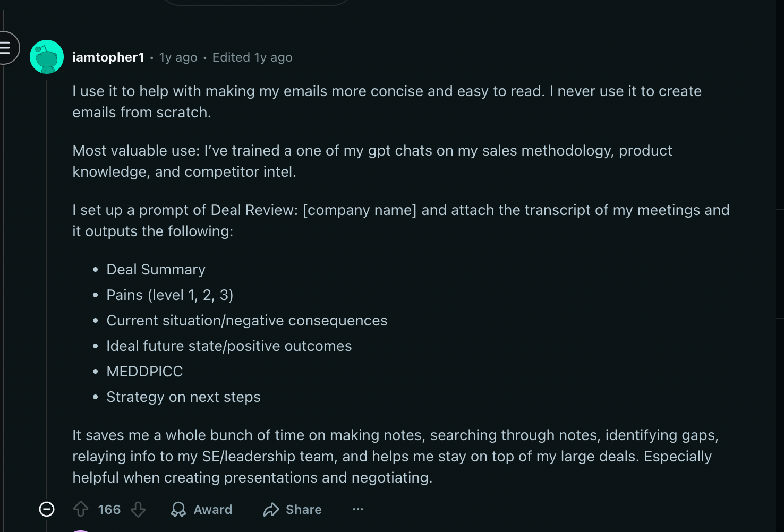Click the Share arrow icon
The height and width of the screenshot is (532, 784).
click(x=271, y=509)
